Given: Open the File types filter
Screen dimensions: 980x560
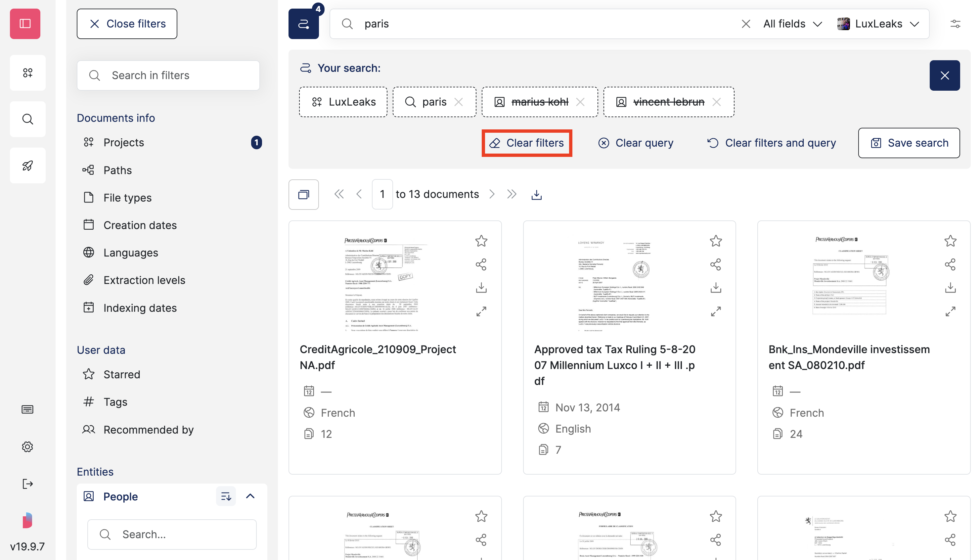Looking at the screenshot, I should pyautogui.click(x=127, y=197).
